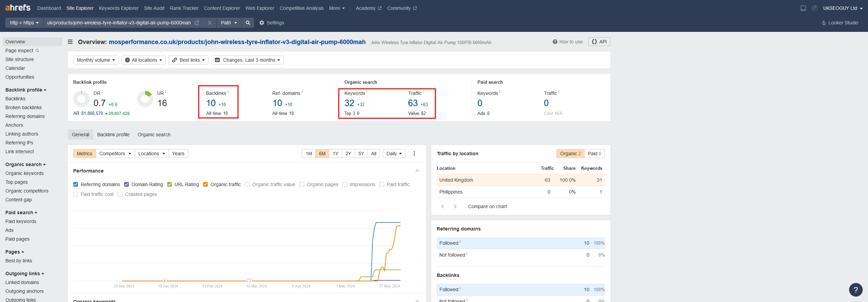The height and width of the screenshot is (302, 868).
Task: Open Keywords Explorer in top navigation
Action: coord(119,8)
